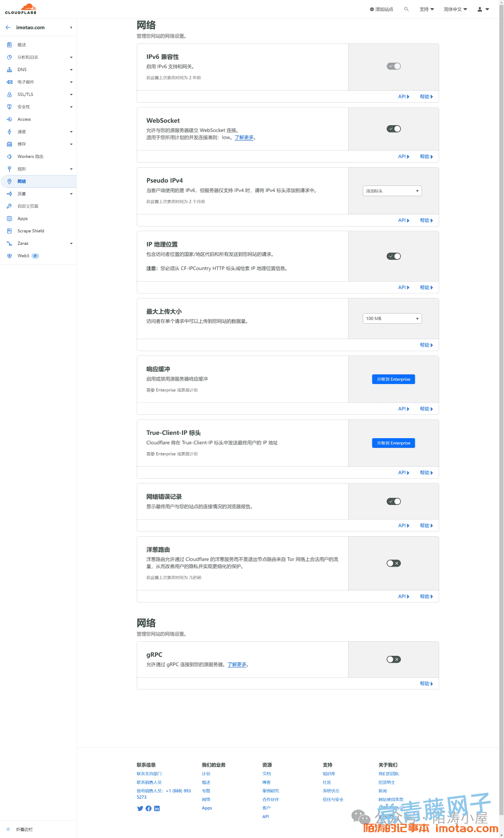
Task: Open the 简体中文 language dropdown
Action: pos(455,9)
